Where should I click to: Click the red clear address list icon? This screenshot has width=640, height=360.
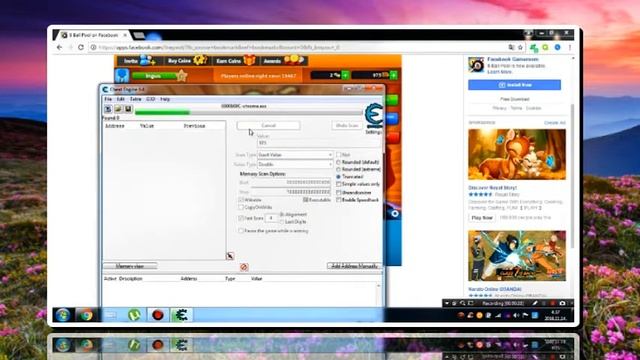(244, 267)
